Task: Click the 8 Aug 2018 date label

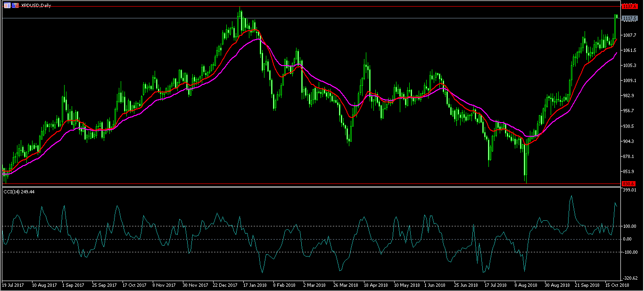Action: click(x=526, y=285)
